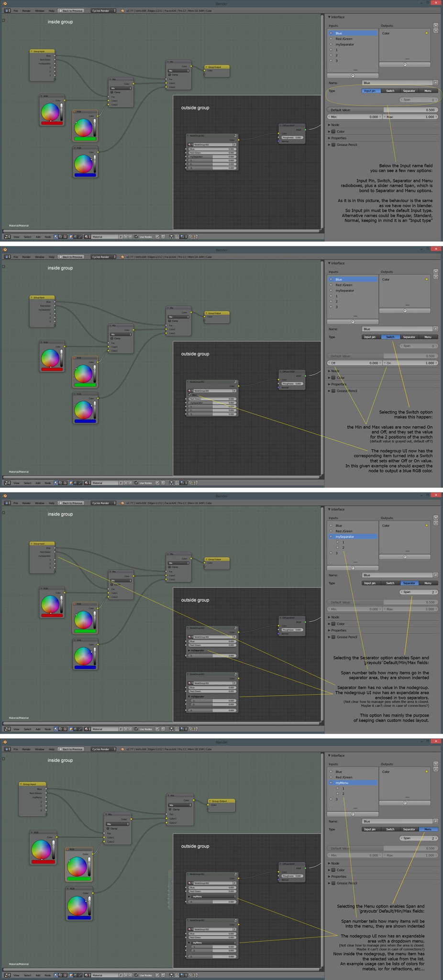The height and width of the screenshot is (980, 443).
Task: Click the F fake-user button on NodeGroup.002 in the topmost window
Action: point(234,144)
